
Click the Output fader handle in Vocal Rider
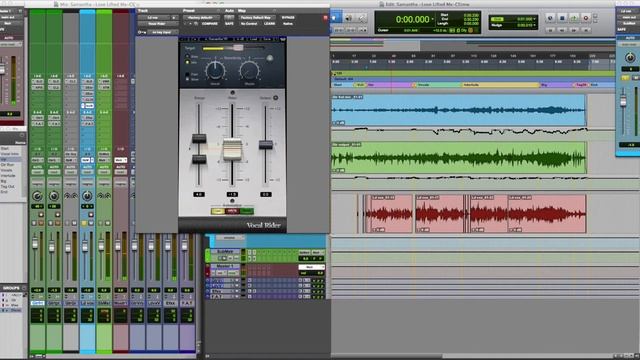(266, 144)
